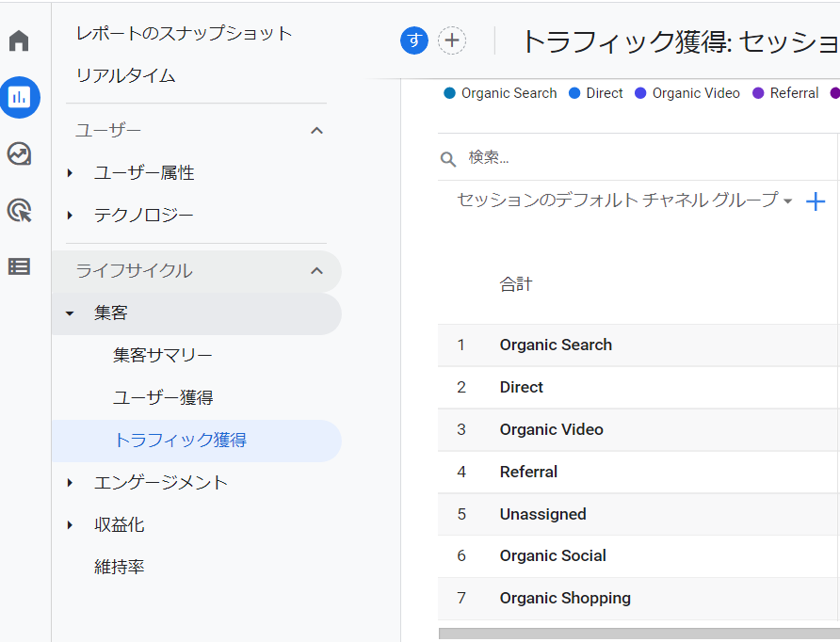
Task: Click the Reports bar chart icon
Action: 19,97
